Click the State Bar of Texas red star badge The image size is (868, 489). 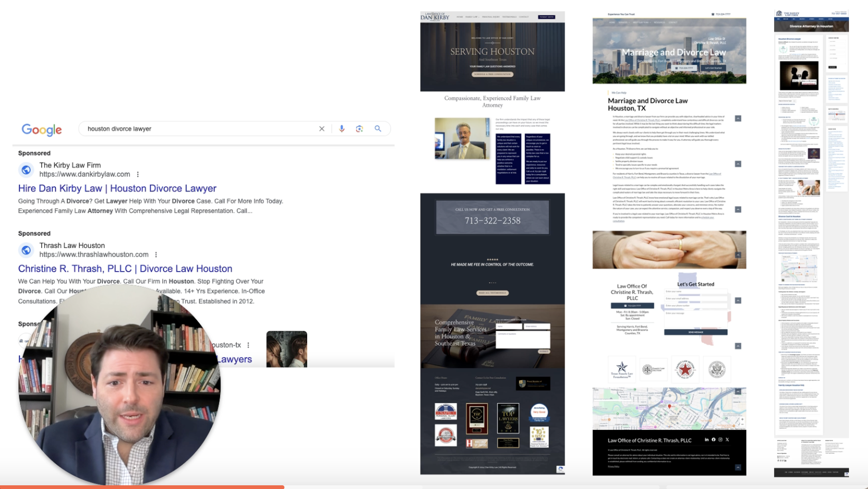click(x=685, y=369)
